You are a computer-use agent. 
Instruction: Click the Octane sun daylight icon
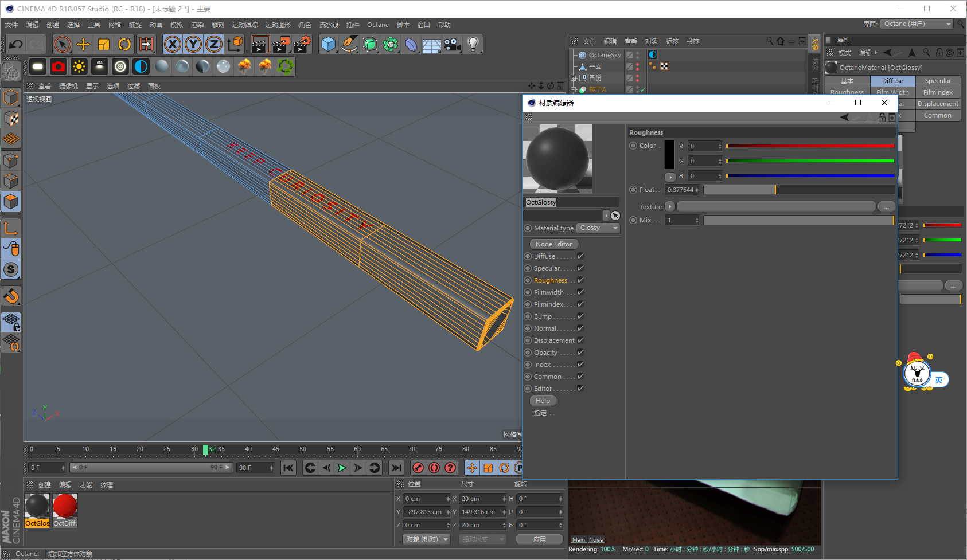79,66
